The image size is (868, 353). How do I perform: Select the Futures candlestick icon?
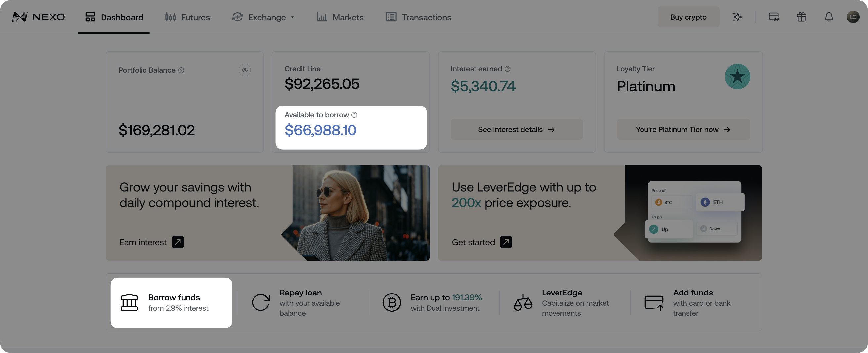click(x=171, y=17)
